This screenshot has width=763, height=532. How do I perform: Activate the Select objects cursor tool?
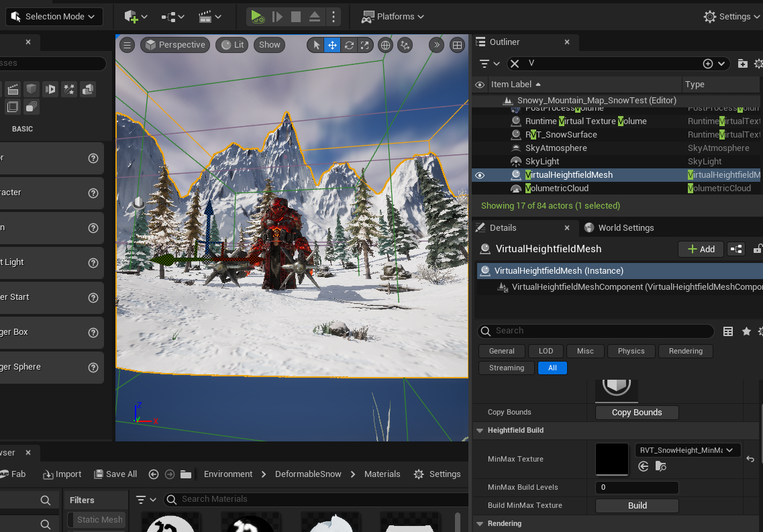(x=316, y=45)
